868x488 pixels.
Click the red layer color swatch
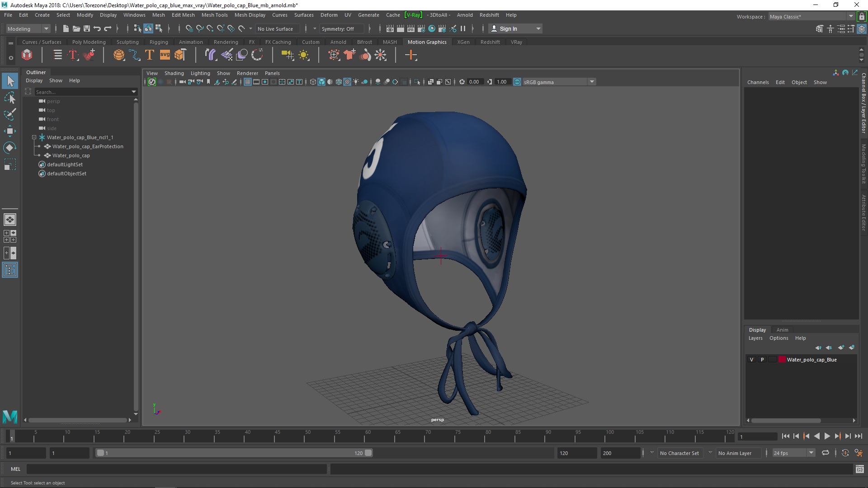point(782,360)
